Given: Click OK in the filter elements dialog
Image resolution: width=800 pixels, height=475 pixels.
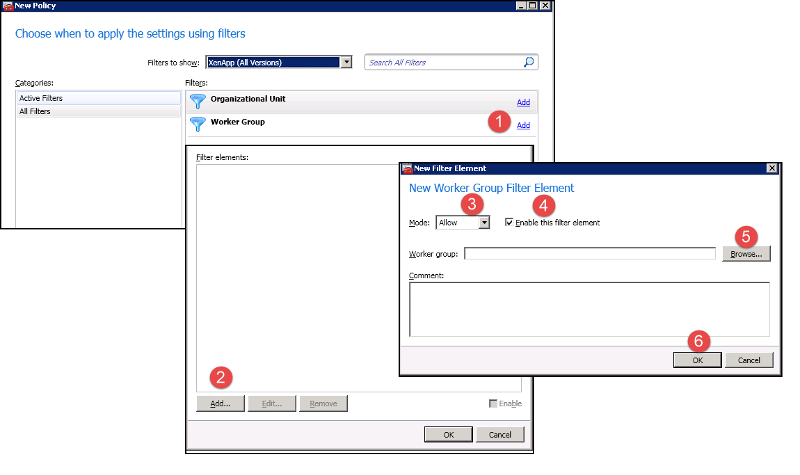Looking at the screenshot, I should pyautogui.click(x=448, y=435).
